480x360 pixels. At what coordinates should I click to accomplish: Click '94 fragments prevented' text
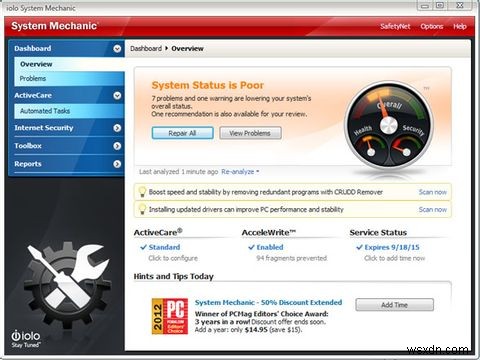(x=292, y=258)
